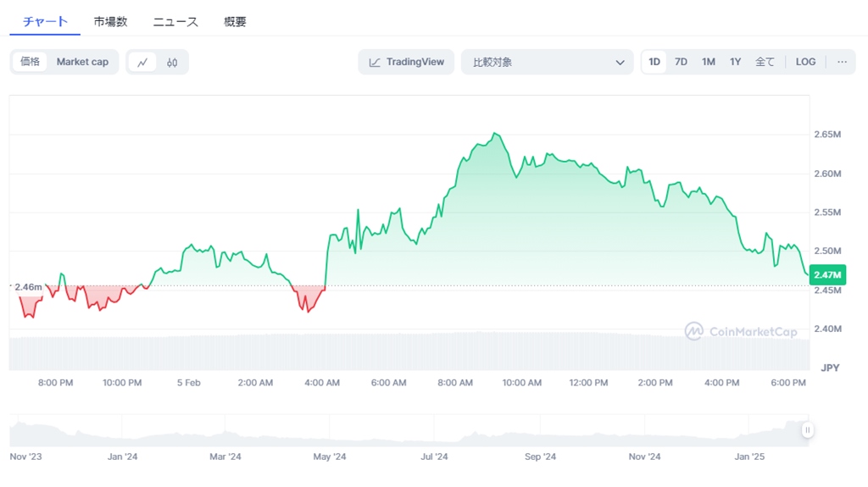Select the 7D time range
This screenshot has height=487, width=868.
click(681, 62)
